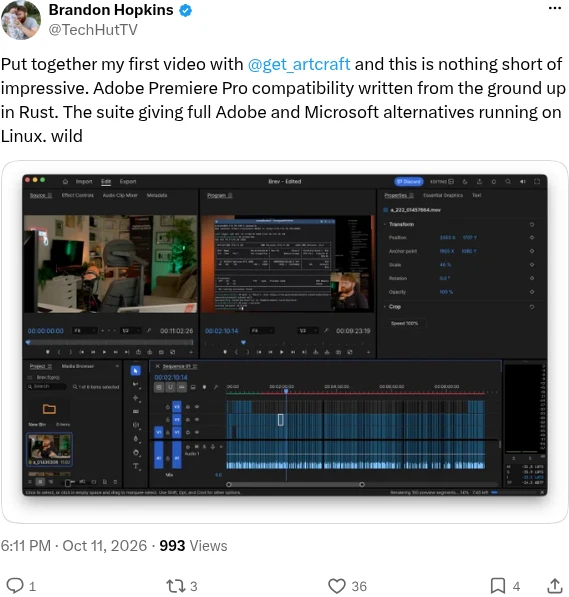
Task: Toggle the V3 track target button
Action: (x=176, y=407)
